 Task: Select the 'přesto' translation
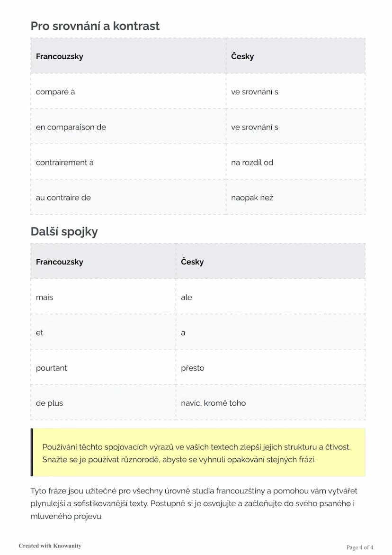192,368
